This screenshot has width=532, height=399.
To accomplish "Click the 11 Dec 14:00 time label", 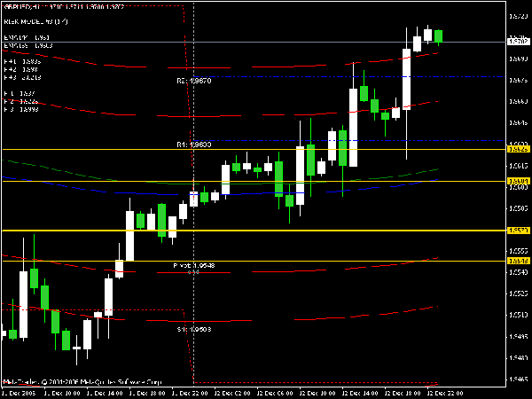I will [105, 393].
